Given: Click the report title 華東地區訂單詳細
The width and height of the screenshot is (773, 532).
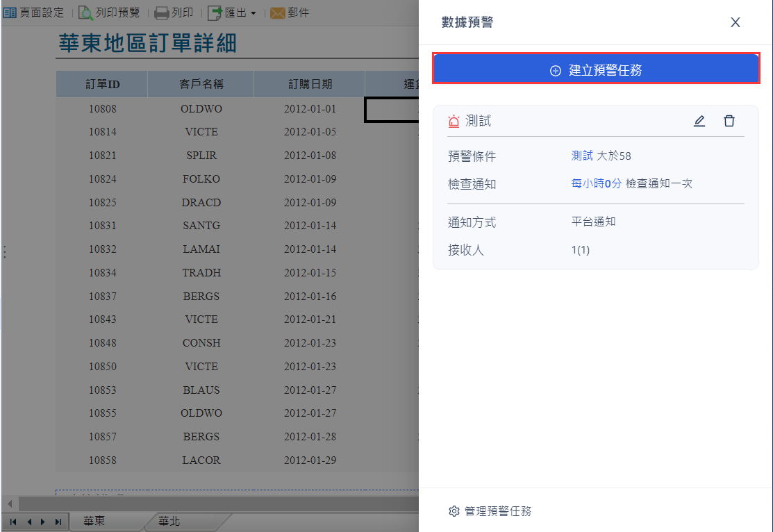Looking at the screenshot, I should [148, 43].
